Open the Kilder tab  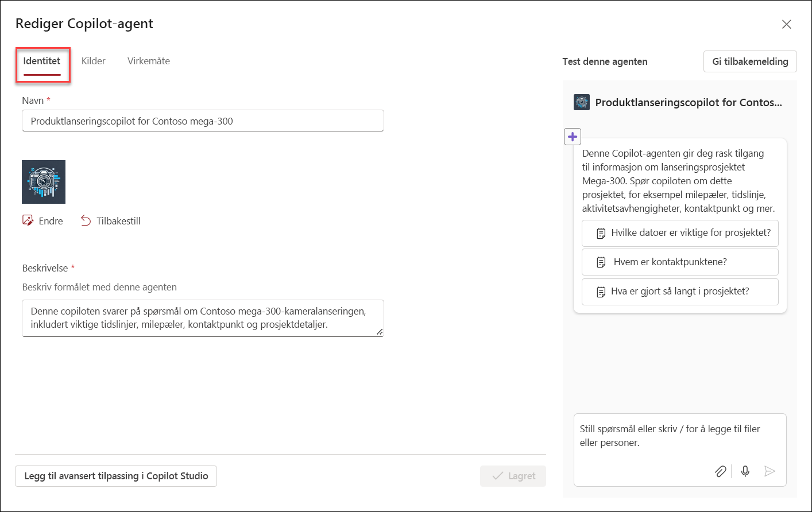pyautogui.click(x=94, y=61)
